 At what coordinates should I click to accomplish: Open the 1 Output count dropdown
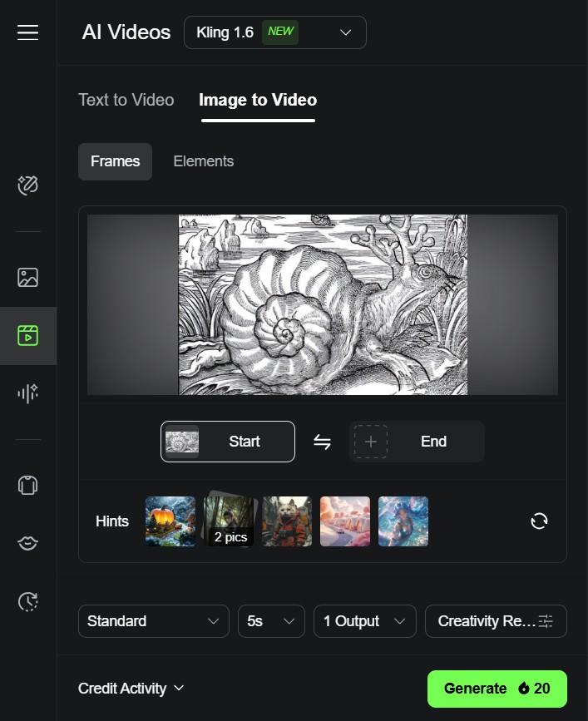tap(364, 621)
